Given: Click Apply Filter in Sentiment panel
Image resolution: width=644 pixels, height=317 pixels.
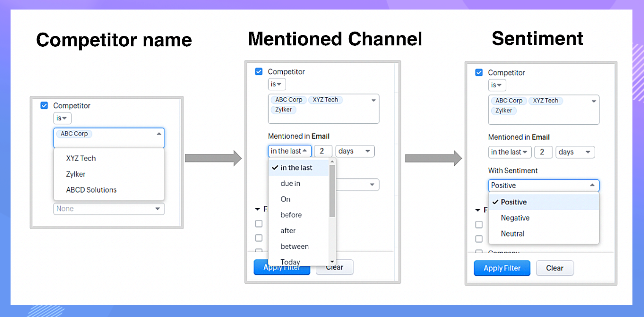Looking at the screenshot, I should [x=502, y=268].
